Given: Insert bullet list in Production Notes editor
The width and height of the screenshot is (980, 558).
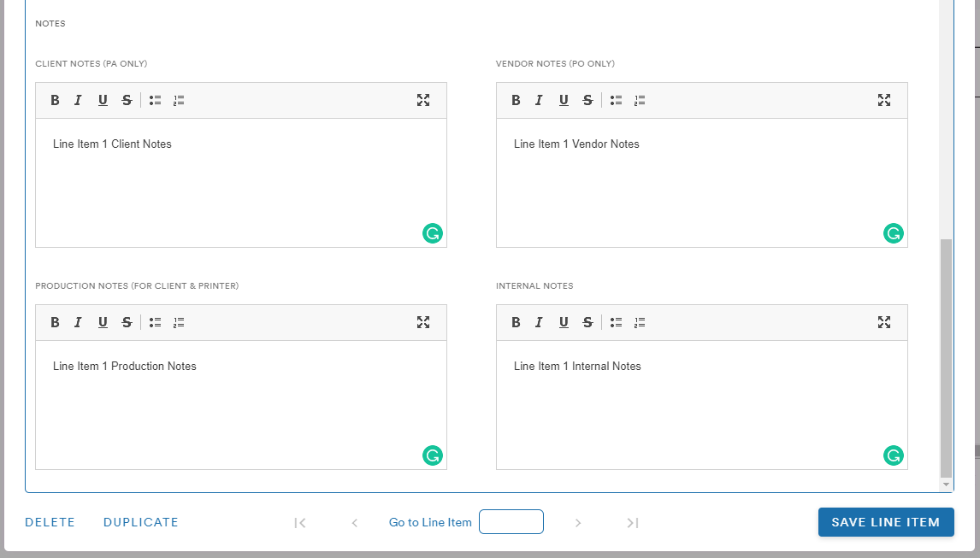Looking at the screenshot, I should coord(155,322).
